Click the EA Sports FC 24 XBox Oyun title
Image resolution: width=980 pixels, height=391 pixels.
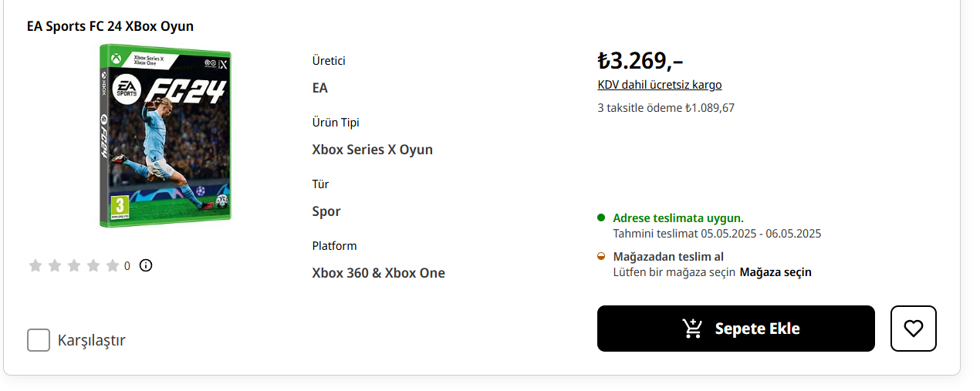tap(110, 26)
